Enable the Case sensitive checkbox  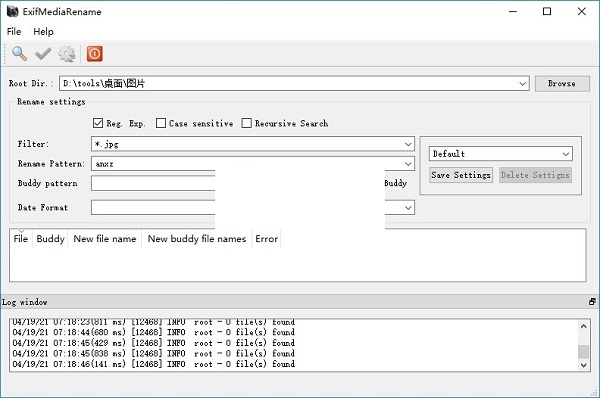(161, 123)
